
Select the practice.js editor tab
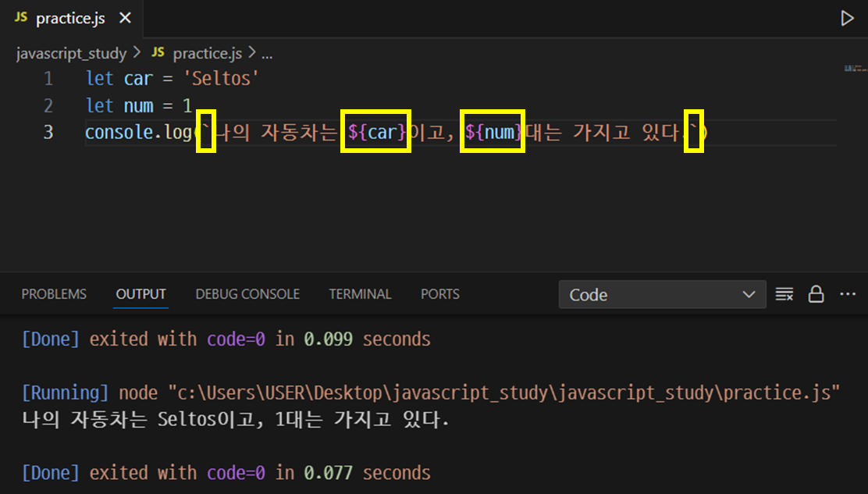[x=72, y=18]
